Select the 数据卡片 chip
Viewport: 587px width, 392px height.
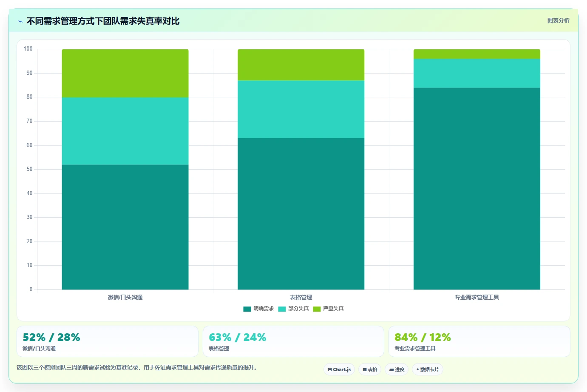428,369
